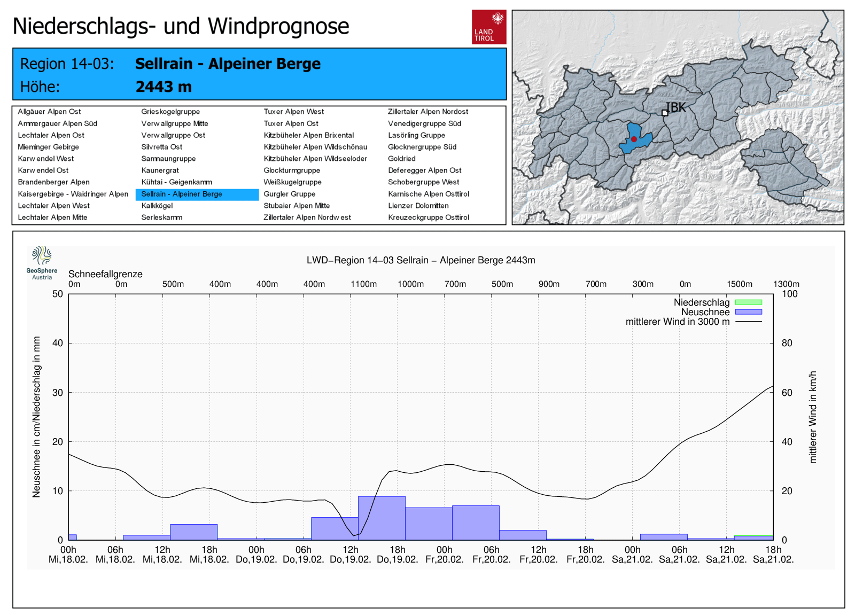Click the IBK square marker on map
855x616 pixels.
(x=665, y=113)
